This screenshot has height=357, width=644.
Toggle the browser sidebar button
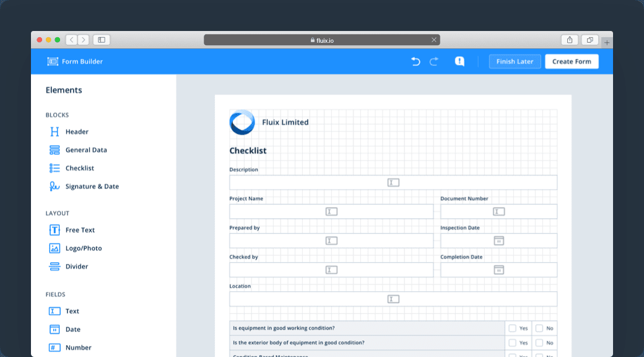[102, 40]
